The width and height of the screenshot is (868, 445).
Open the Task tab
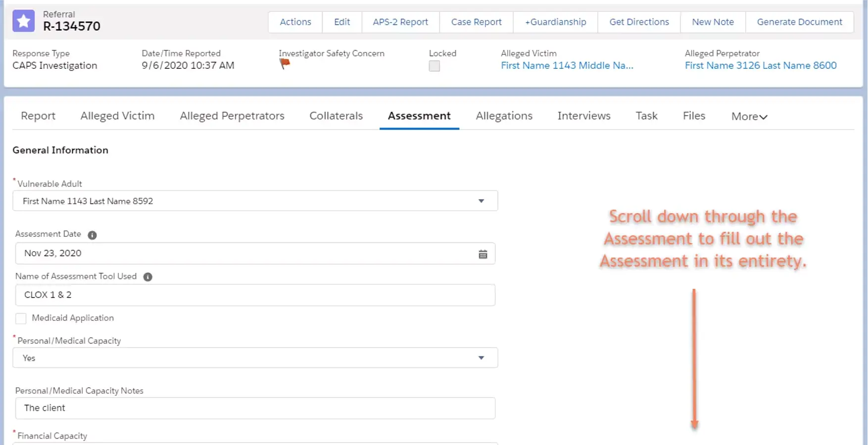pyautogui.click(x=647, y=116)
